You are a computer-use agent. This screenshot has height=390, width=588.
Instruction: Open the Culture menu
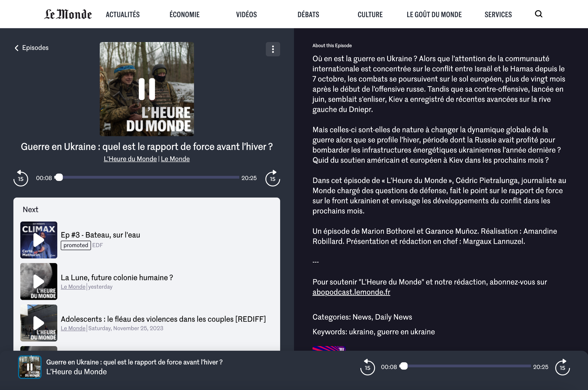point(370,14)
